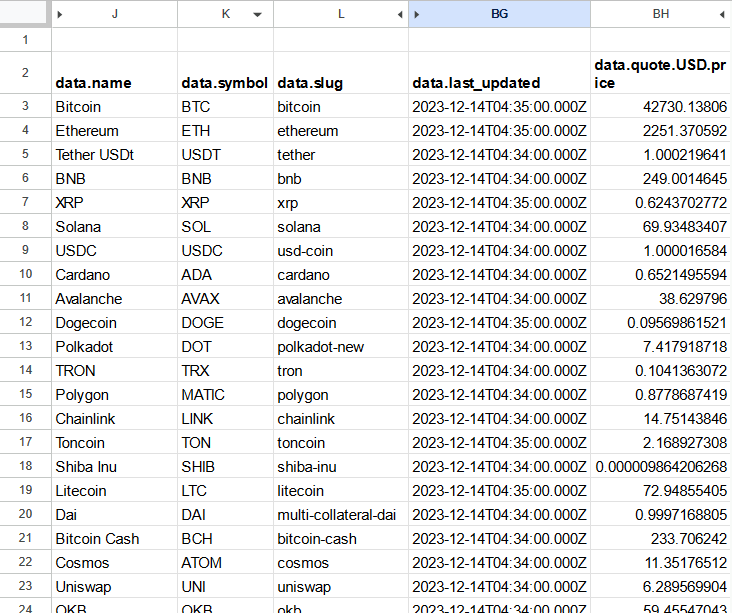Select the Ethereum name cell
This screenshot has width=732, height=613.
[x=114, y=131]
